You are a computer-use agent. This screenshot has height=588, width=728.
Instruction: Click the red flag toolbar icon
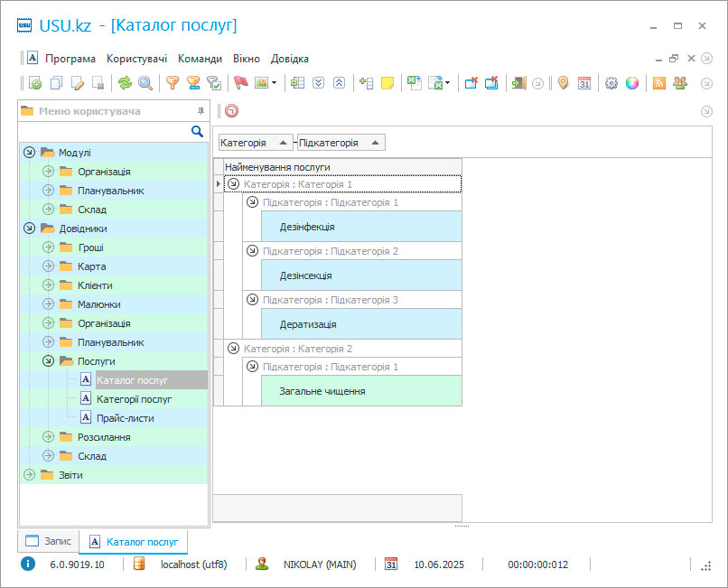point(240,83)
